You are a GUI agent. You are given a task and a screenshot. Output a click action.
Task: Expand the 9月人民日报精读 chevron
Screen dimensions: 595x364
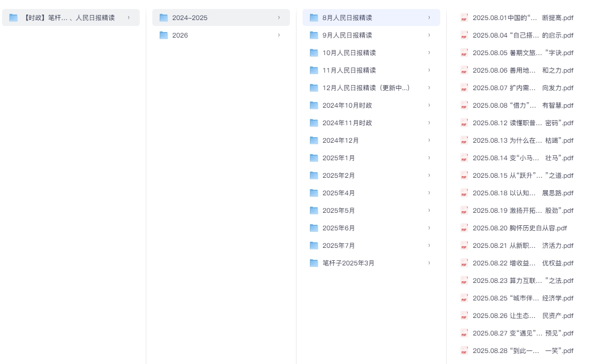coord(429,35)
